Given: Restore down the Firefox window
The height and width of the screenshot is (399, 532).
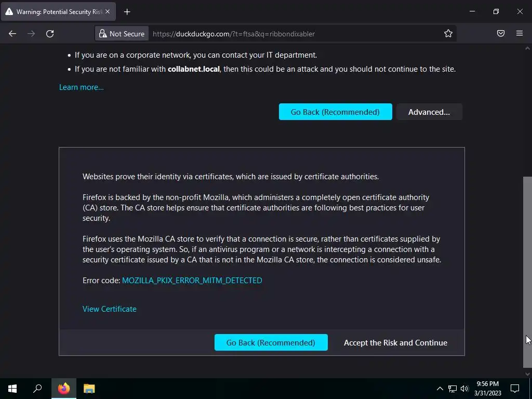Looking at the screenshot, I should point(496,11).
